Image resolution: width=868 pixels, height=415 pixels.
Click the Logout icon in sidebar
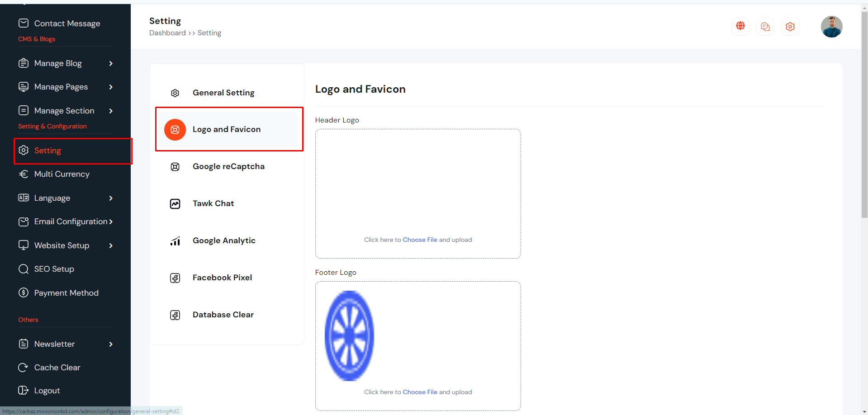(23, 391)
